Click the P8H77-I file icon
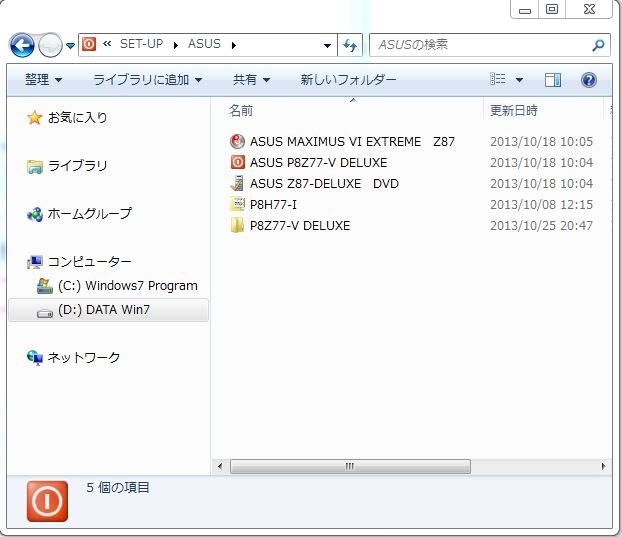 click(237, 204)
